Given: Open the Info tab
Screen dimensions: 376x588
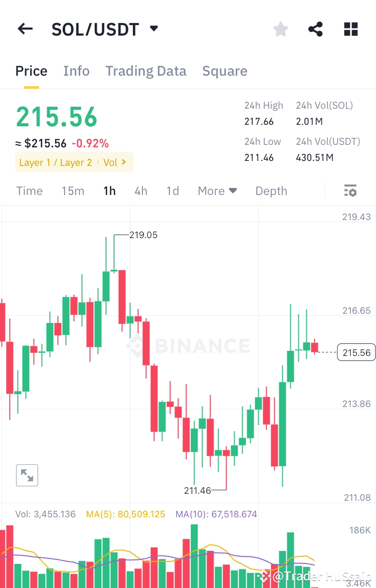Looking at the screenshot, I should [76, 71].
